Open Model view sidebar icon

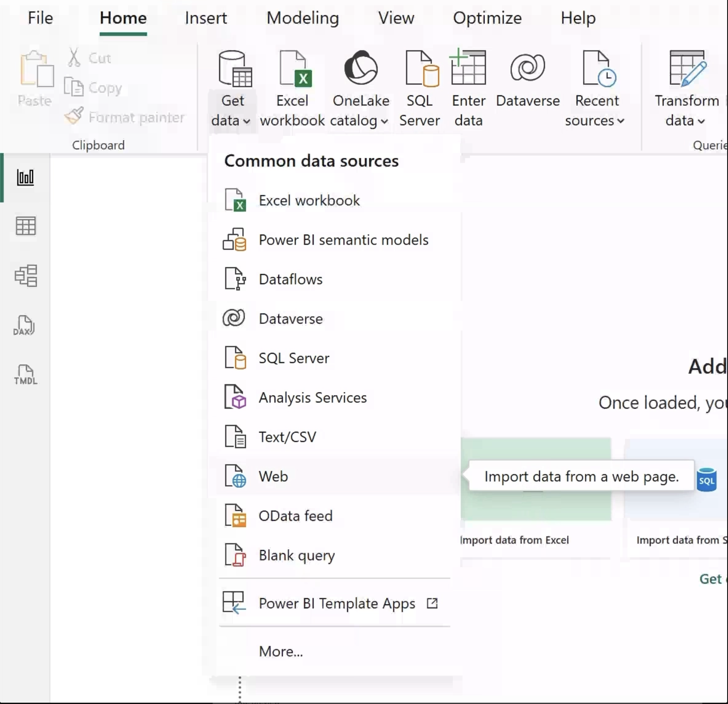(26, 275)
